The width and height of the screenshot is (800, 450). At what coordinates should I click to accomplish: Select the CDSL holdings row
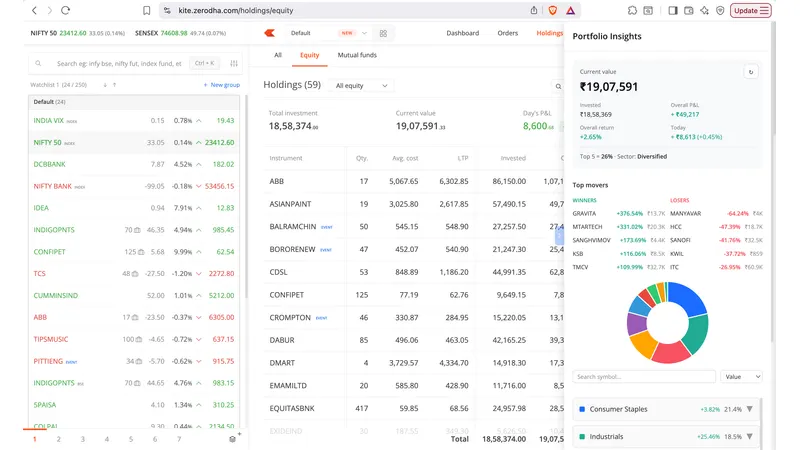click(413, 272)
